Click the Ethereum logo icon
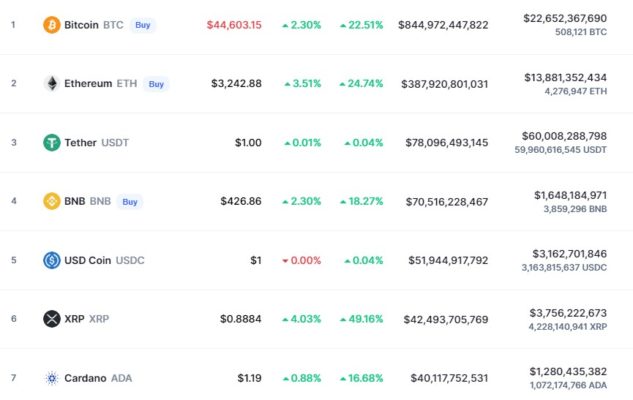The image size is (633, 400). (x=52, y=83)
